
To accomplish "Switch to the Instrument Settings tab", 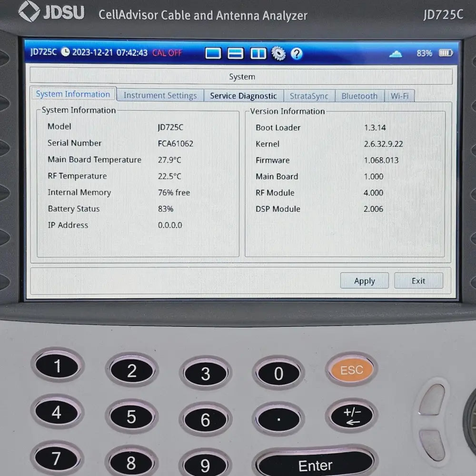I will (160, 95).
